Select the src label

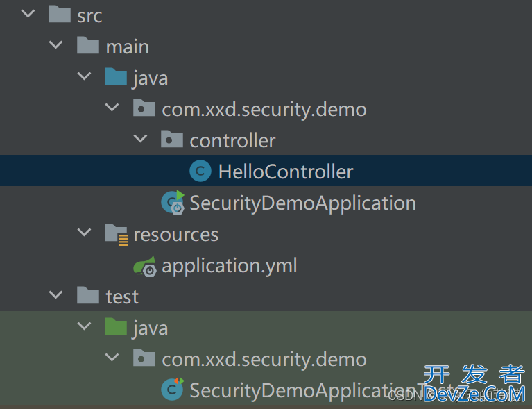(89, 16)
